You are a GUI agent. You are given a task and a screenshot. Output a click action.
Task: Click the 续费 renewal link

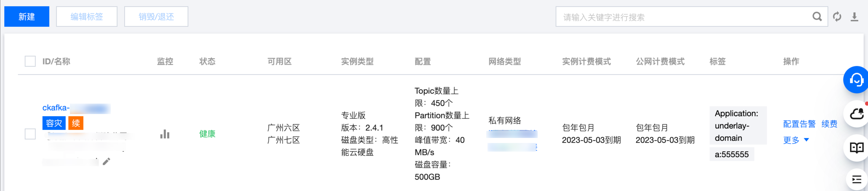[829, 124]
